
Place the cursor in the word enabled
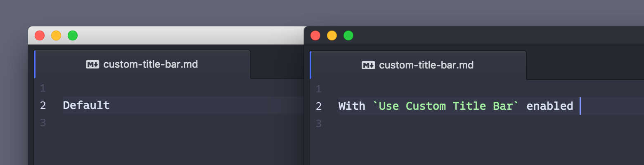[x=550, y=106]
